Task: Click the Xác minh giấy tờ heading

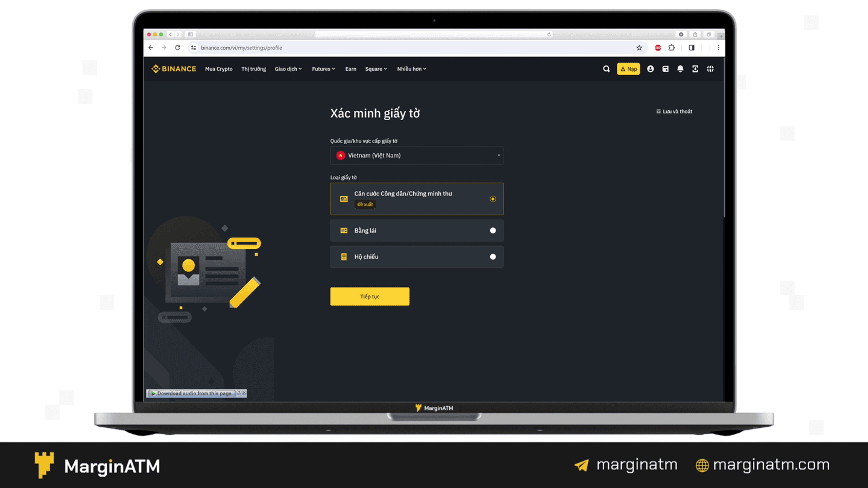Action: (x=375, y=113)
